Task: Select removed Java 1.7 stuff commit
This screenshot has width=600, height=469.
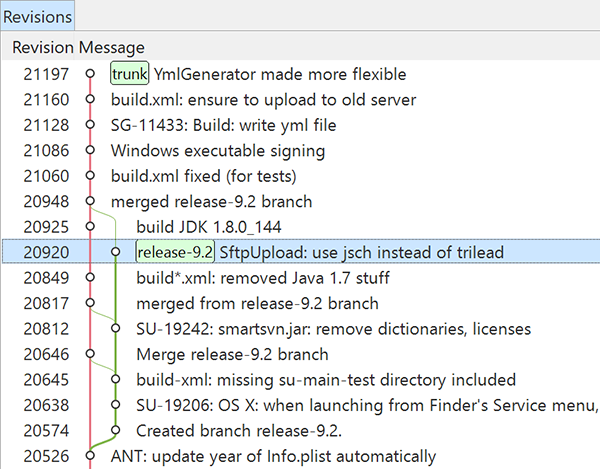Action: pyautogui.click(x=262, y=278)
